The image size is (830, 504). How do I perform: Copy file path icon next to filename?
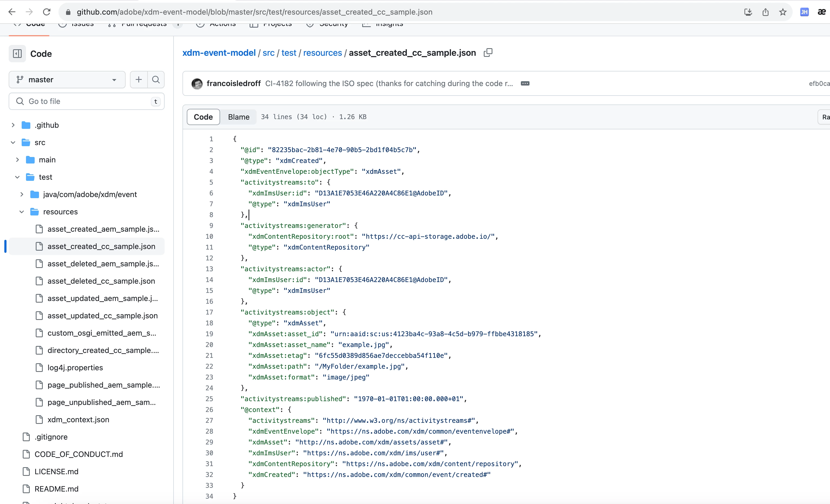(488, 53)
